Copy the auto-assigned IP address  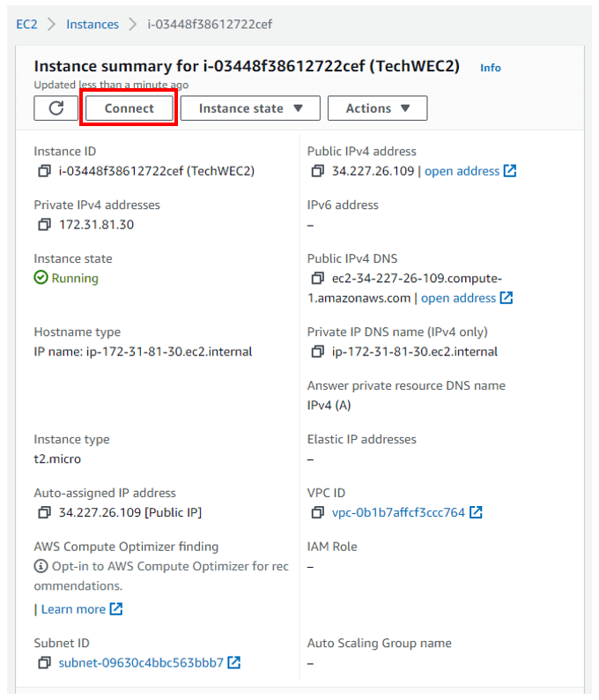click(x=44, y=512)
